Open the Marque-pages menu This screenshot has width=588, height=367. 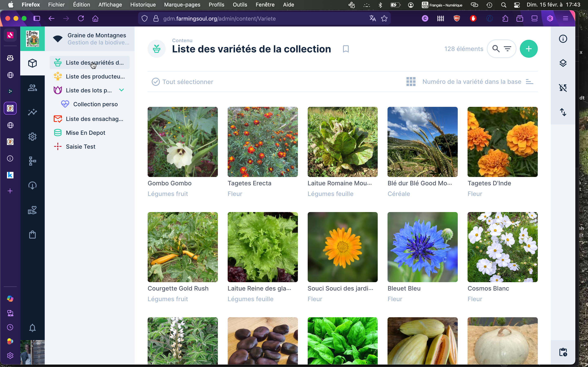tap(182, 5)
